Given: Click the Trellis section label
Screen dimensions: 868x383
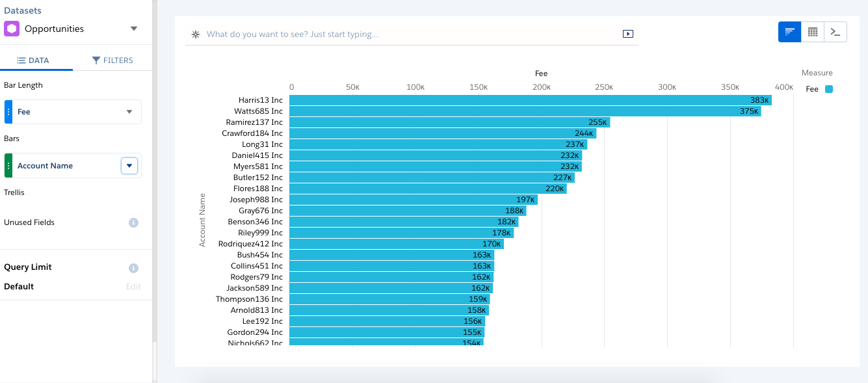Looking at the screenshot, I should (14, 192).
